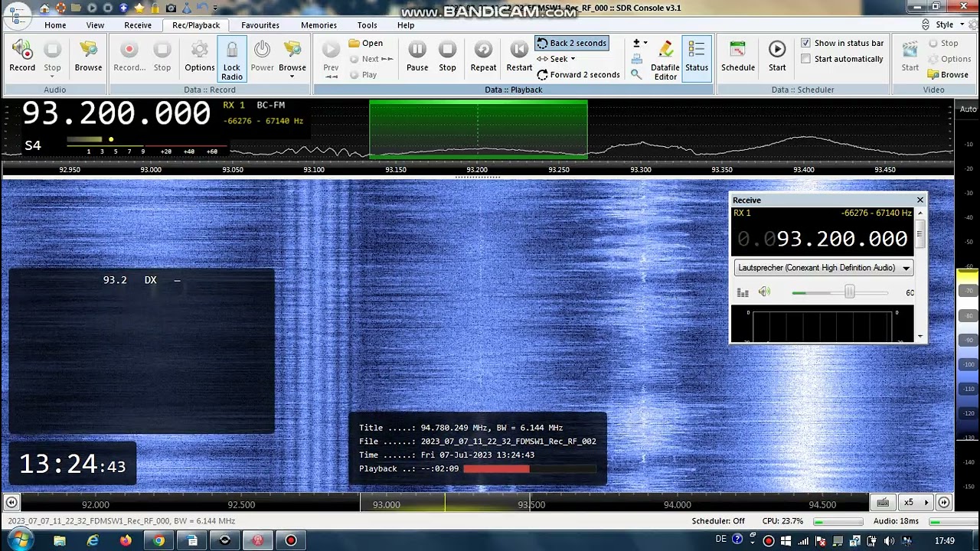Image resolution: width=980 pixels, height=551 pixels.
Task: Click the Audio Record icon
Action: (x=22, y=56)
